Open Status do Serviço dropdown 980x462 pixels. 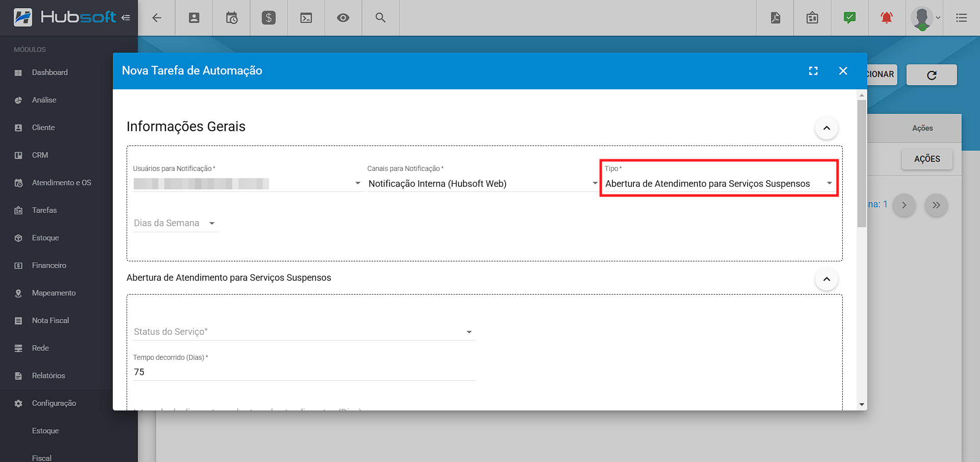click(304, 332)
